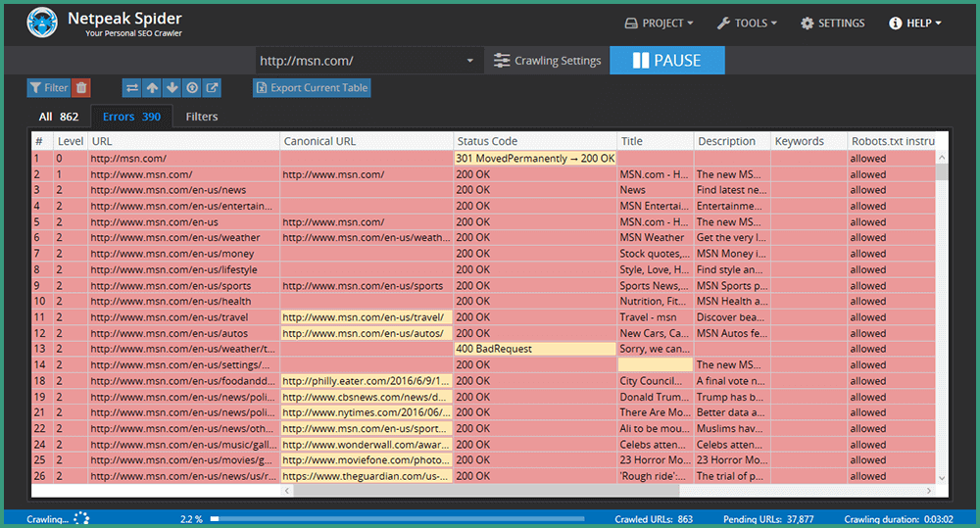Select URL 'http://www.msn.com/en-us/lifestyle'
The width and height of the screenshot is (980, 528).
coord(184,270)
